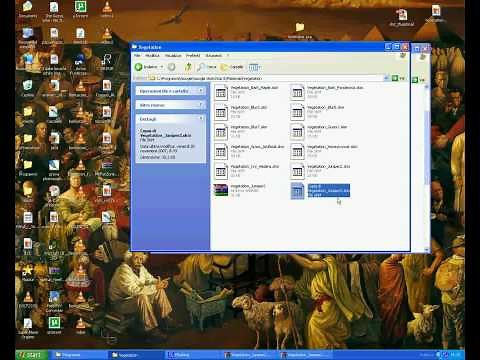
Task: Open the Indietro history dropdown arrow
Action: [x=162, y=67]
